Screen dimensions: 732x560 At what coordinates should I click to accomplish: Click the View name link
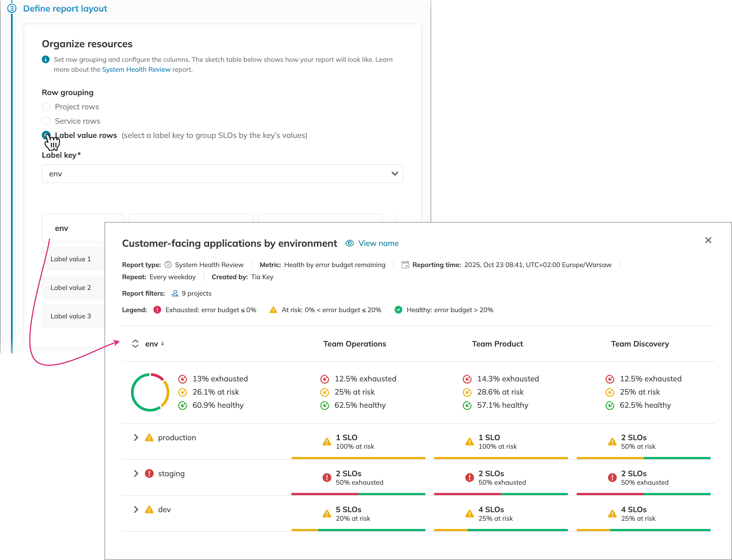(x=378, y=243)
